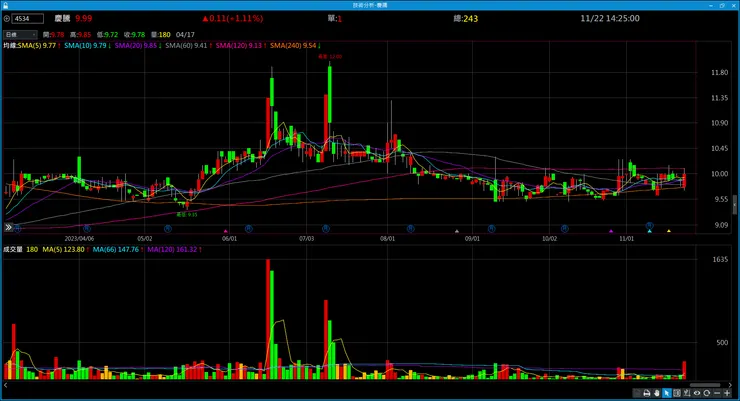Screen dimensions: 740x401
Task: Click the stock price 9.99 in header
Action: click(x=84, y=18)
